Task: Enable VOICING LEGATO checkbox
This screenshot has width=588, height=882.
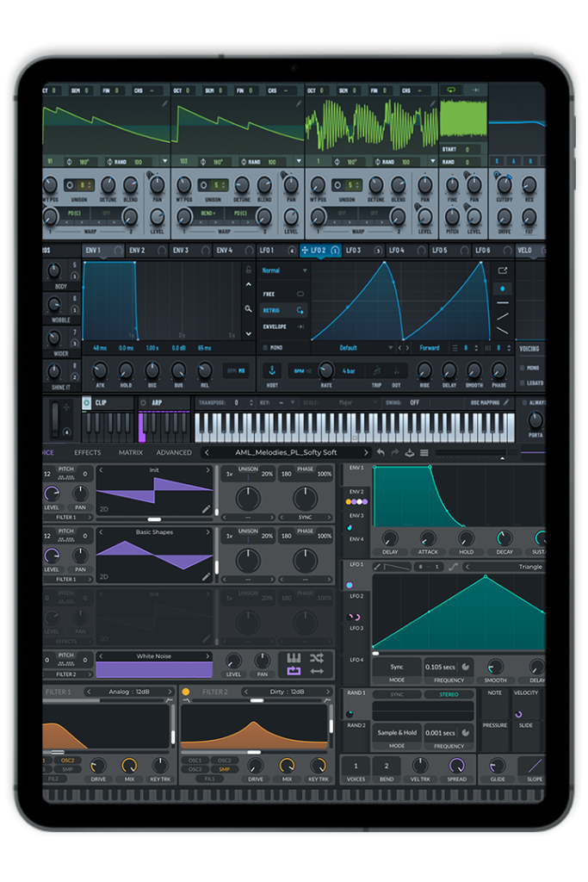Action: tap(523, 382)
